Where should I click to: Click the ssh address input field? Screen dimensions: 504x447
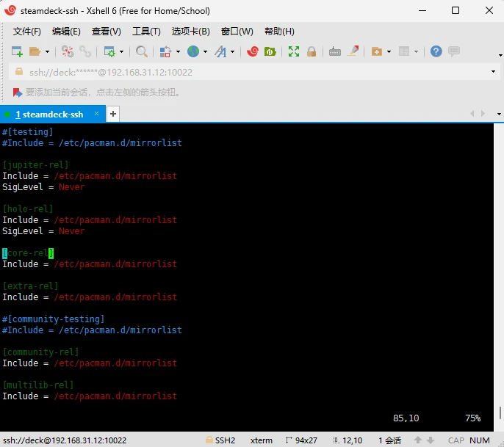254,72
